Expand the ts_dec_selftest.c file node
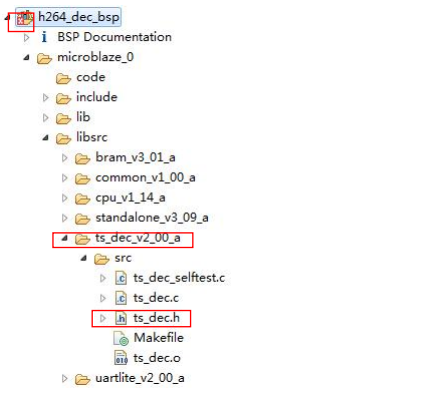 tap(103, 278)
